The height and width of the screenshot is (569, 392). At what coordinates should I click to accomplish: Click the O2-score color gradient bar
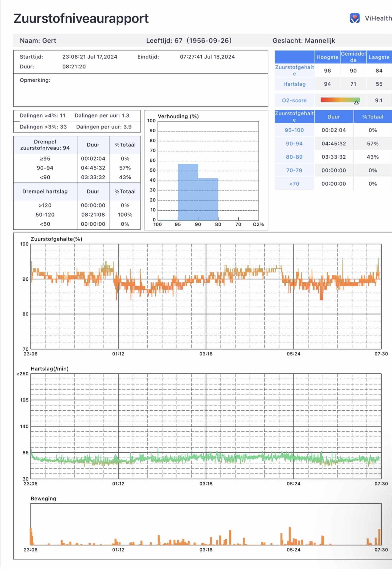(x=340, y=100)
